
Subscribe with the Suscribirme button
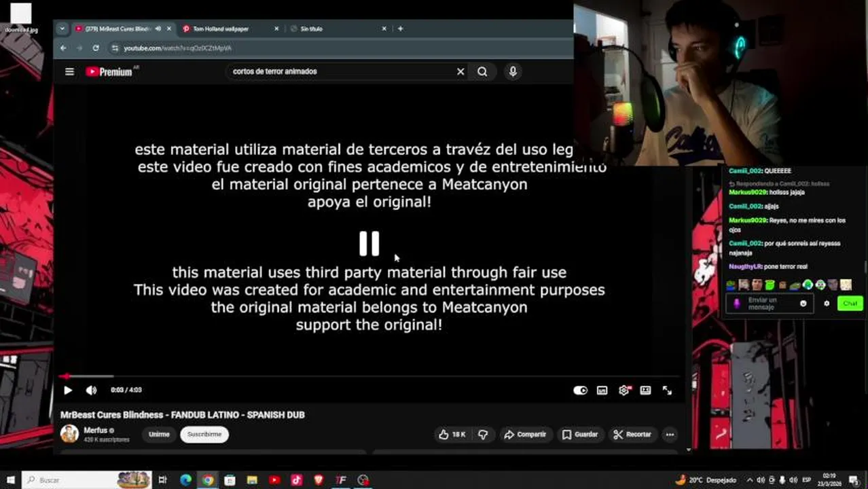click(204, 435)
